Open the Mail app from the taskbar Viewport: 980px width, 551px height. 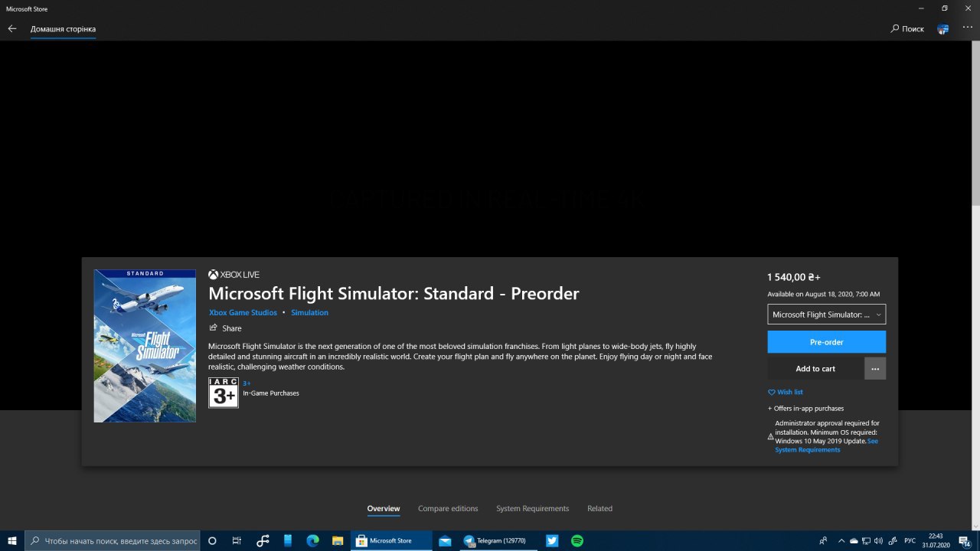click(x=445, y=540)
